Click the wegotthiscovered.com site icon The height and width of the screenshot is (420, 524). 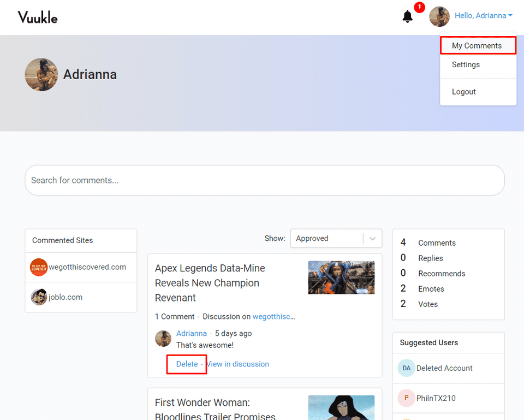point(39,268)
